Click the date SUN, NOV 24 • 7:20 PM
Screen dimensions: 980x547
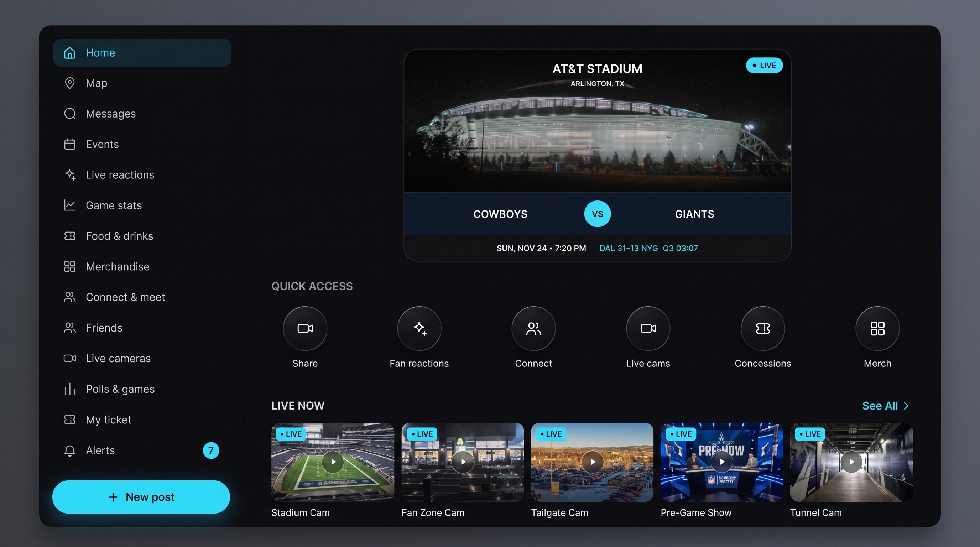pos(541,249)
